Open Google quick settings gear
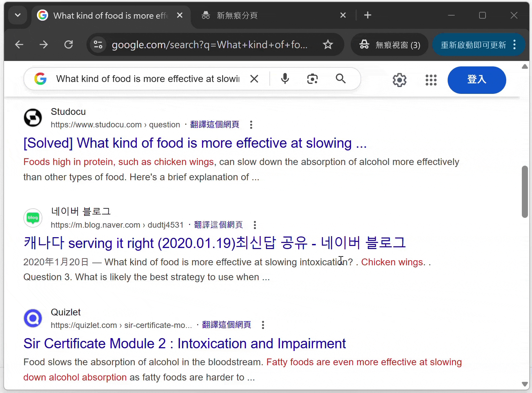This screenshot has height=393, width=532. pos(400,80)
